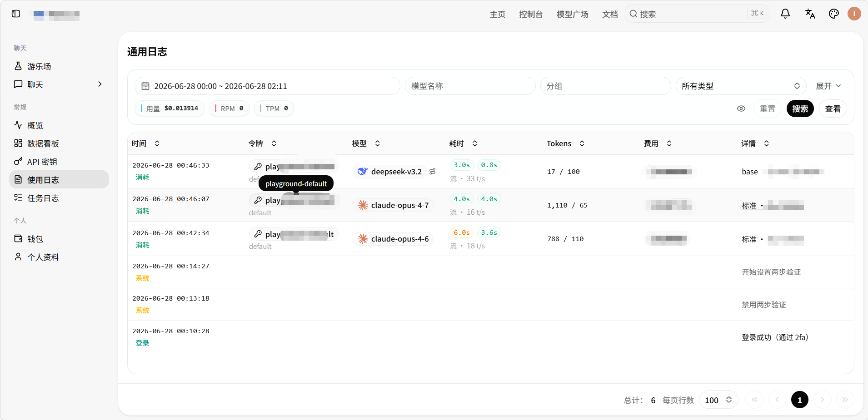Click the claude-opus-4-6 model logo

(x=363, y=239)
